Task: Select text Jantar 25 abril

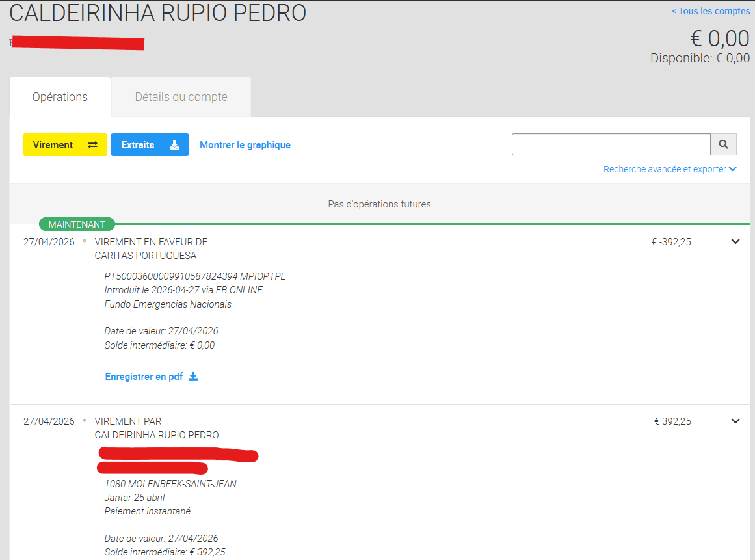Action: coord(135,498)
